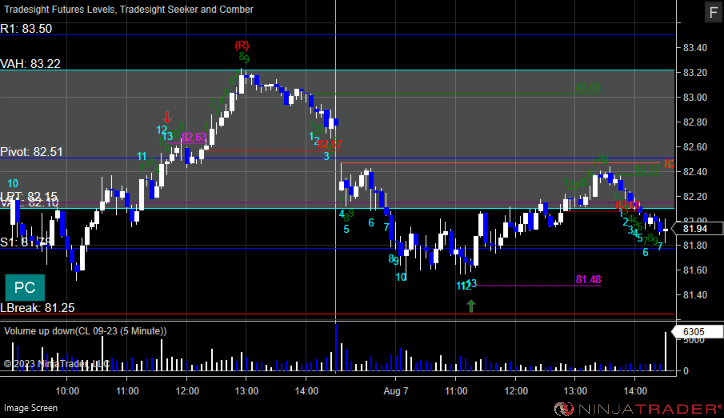This screenshot has height=418, width=724.
Task: Click the volume value marker 6305
Action: click(x=697, y=332)
